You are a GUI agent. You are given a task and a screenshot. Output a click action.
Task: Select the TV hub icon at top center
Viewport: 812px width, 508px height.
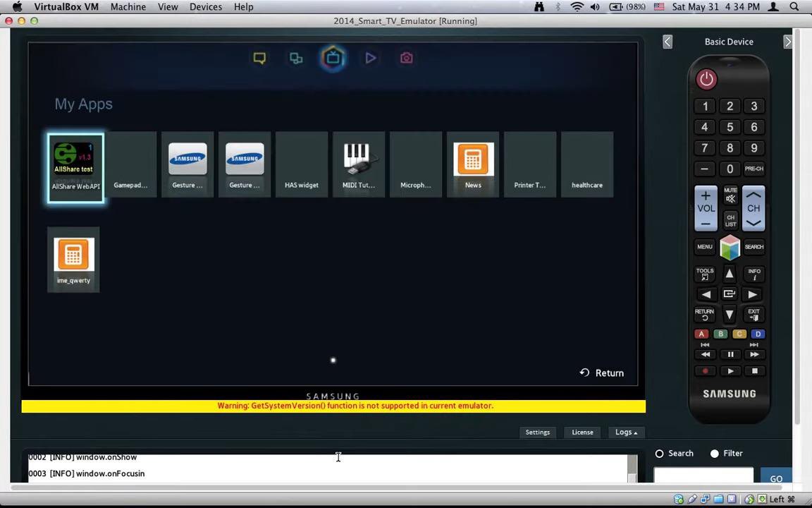coord(333,58)
